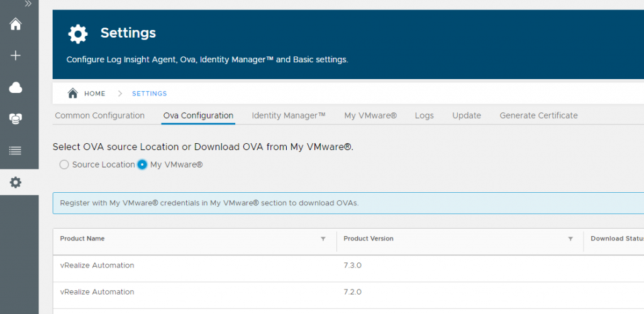Viewport: 644px width, 314px height.
Task: Click the home icon in the breadcrumb
Action: click(73, 94)
